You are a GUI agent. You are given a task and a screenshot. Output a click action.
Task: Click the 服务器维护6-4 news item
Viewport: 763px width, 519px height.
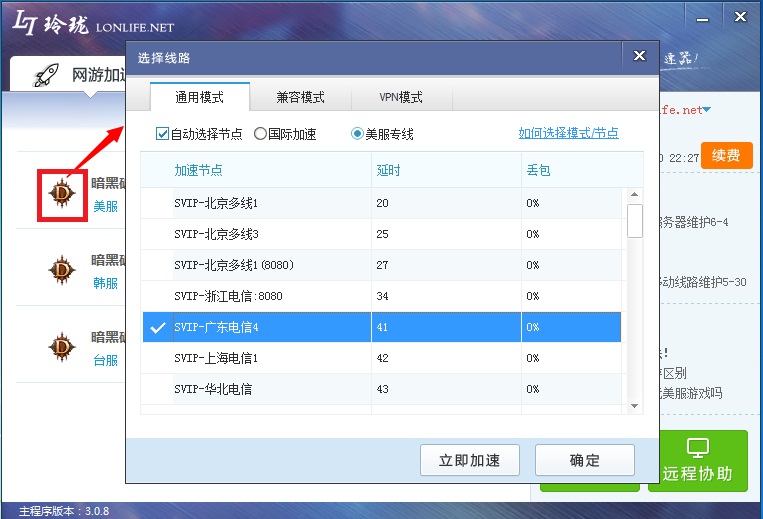click(x=694, y=222)
